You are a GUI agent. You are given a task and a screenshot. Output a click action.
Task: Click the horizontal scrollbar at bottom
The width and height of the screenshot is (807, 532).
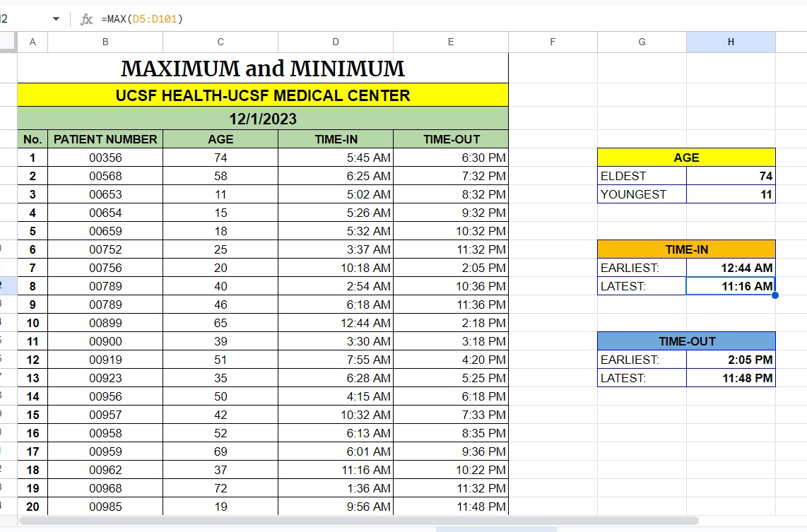point(359,521)
